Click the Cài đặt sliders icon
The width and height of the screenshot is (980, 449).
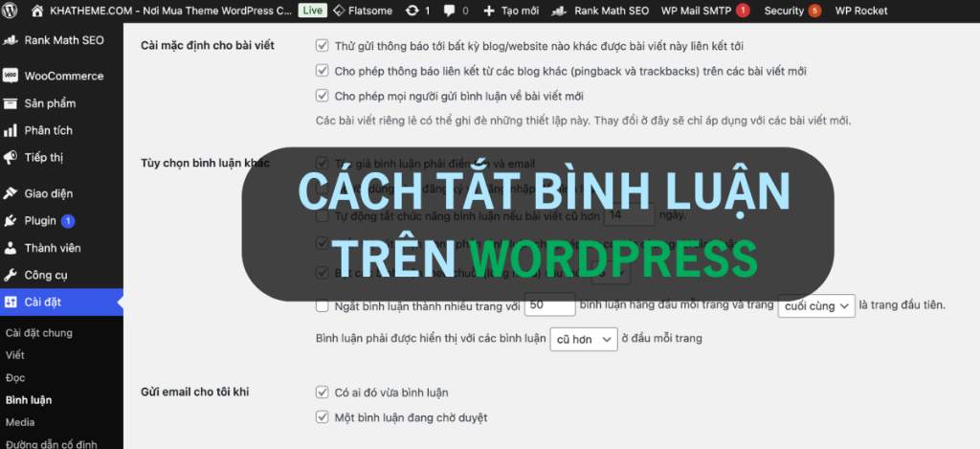pyautogui.click(x=10, y=302)
